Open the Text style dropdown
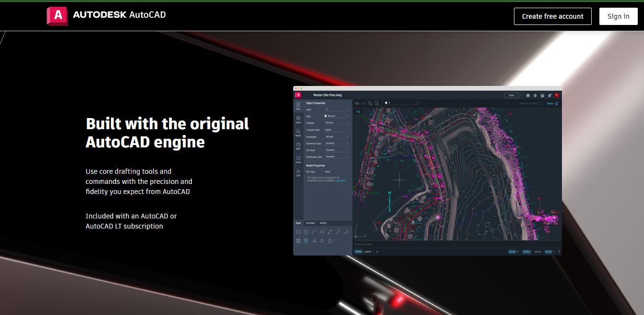Image resolution: width=644 pixels, height=315 pixels. (336, 150)
